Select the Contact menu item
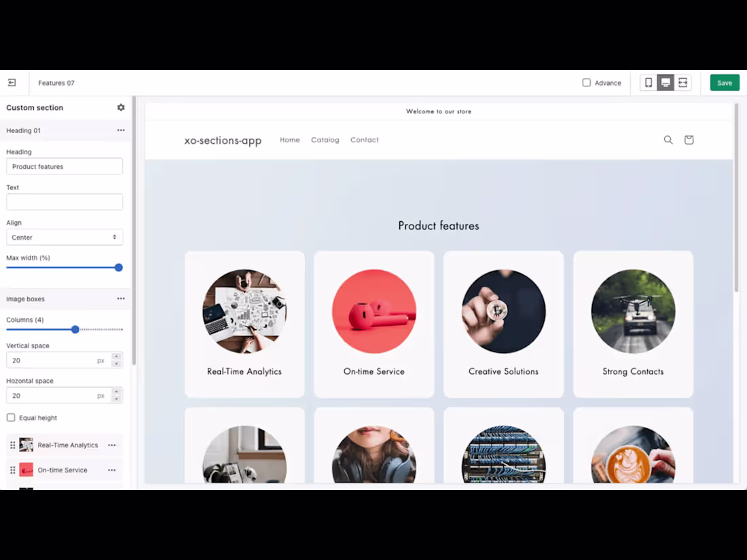Screen dimensions: 747x560 (x=364, y=140)
